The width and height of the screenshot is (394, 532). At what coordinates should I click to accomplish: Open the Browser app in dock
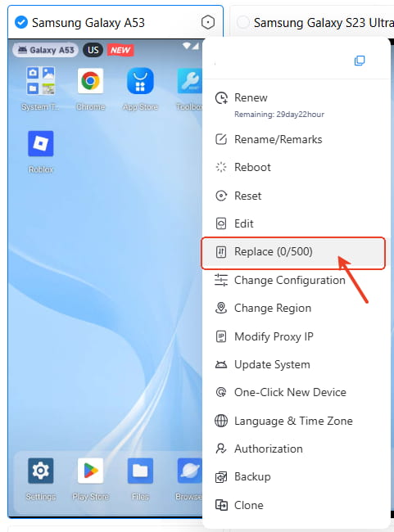189,471
